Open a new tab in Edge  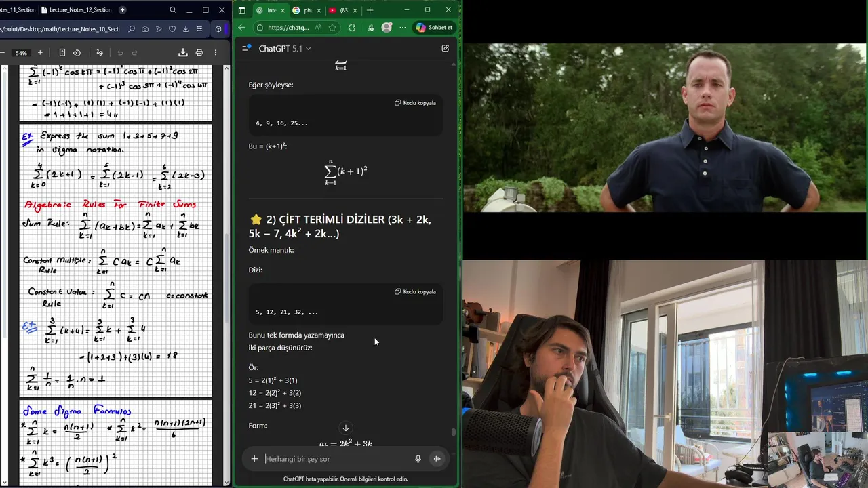pos(370,10)
